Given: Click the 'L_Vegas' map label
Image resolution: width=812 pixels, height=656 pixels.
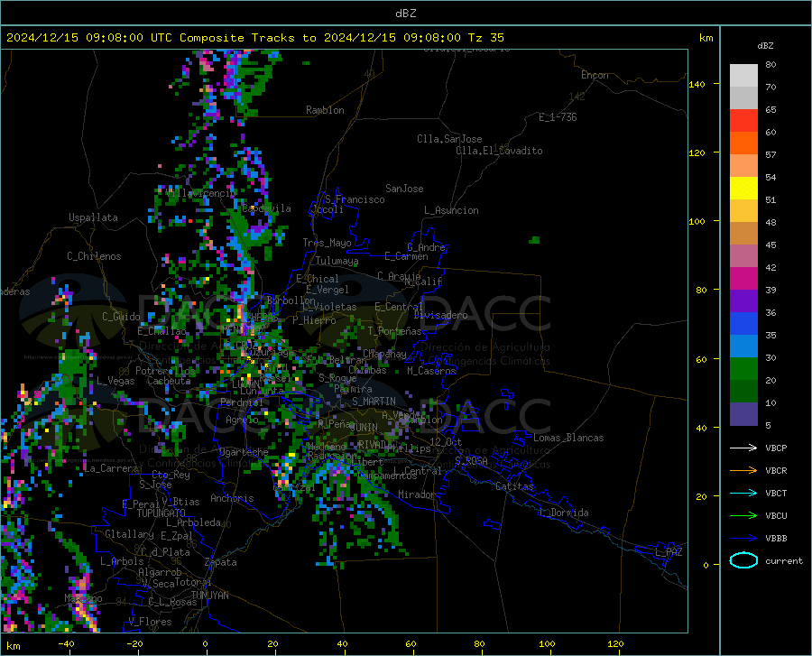Looking at the screenshot, I should (115, 381).
